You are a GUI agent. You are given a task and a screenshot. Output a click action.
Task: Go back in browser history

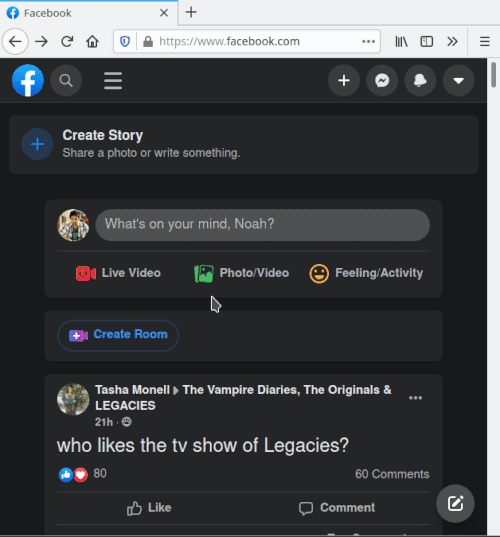click(15, 41)
